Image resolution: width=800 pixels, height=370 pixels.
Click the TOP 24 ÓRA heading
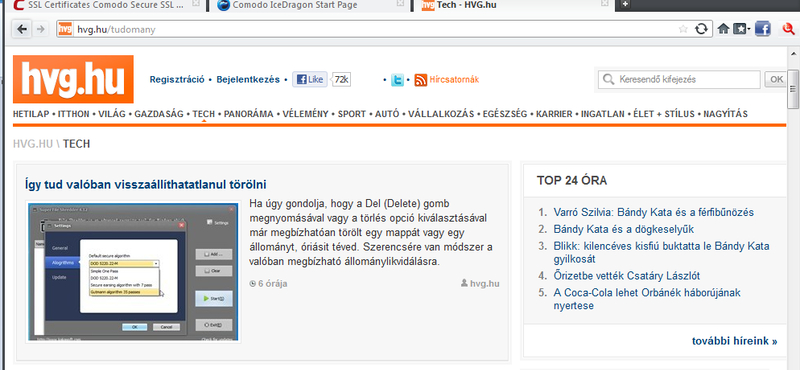pyautogui.click(x=572, y=180)
